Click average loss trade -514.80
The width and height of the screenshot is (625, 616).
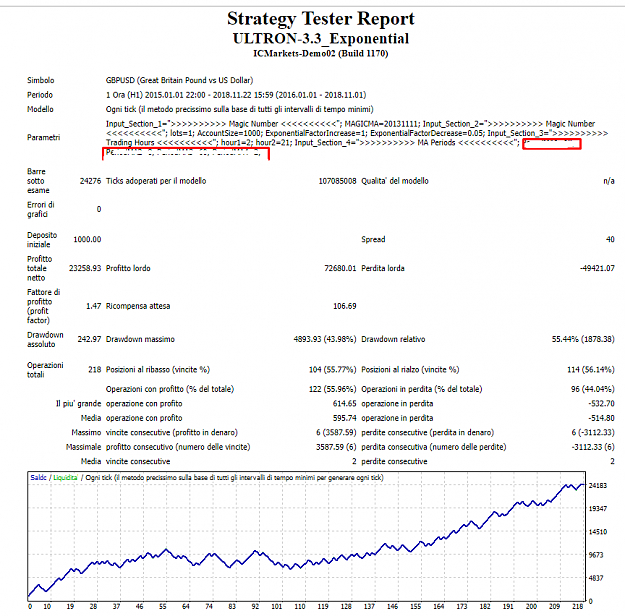click(601, 418)
